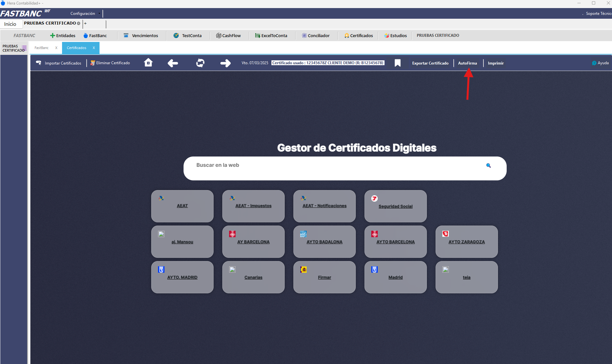
Task: Open ExcelToConta module
Action: [x=271, y=35]
